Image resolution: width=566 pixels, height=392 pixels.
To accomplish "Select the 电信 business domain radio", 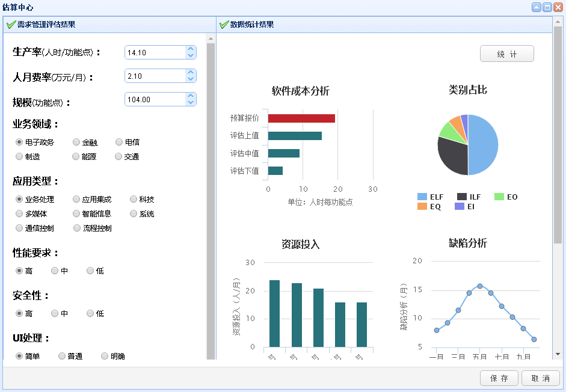I will [x=119, y=142].
